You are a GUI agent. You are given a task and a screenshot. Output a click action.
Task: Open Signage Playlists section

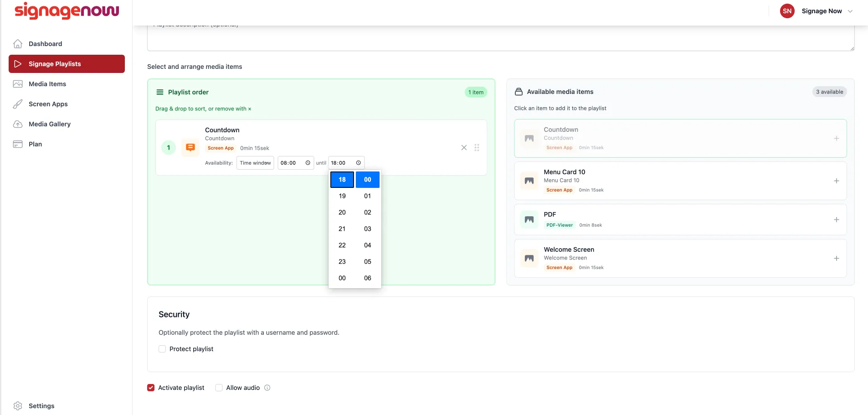click(x=67, y=64)
